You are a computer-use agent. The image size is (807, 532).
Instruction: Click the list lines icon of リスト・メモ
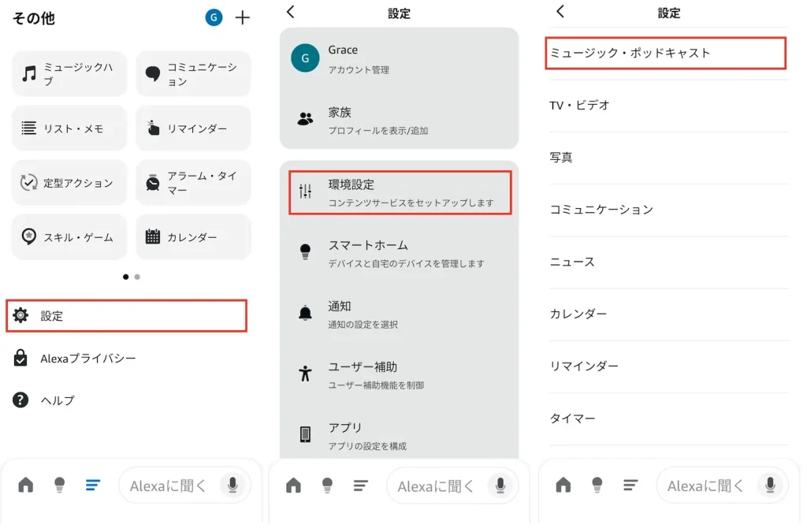[x=29, y=128]
